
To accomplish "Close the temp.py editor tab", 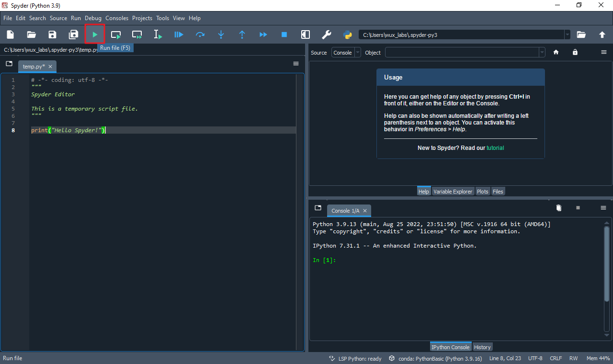I will pos(50,67).
